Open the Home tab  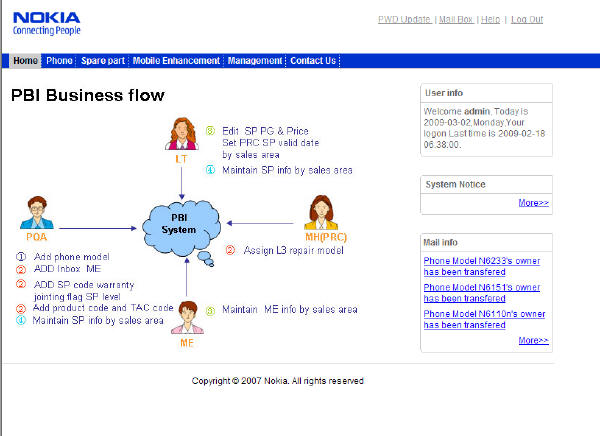click(26, 61)
